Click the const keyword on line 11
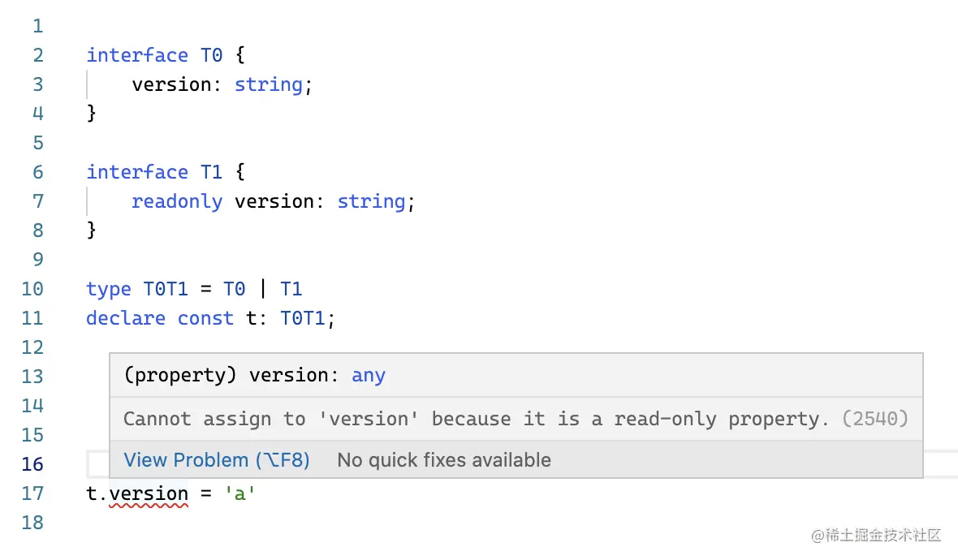The width and height of the screenshot is (958, 560). point(206,318)
